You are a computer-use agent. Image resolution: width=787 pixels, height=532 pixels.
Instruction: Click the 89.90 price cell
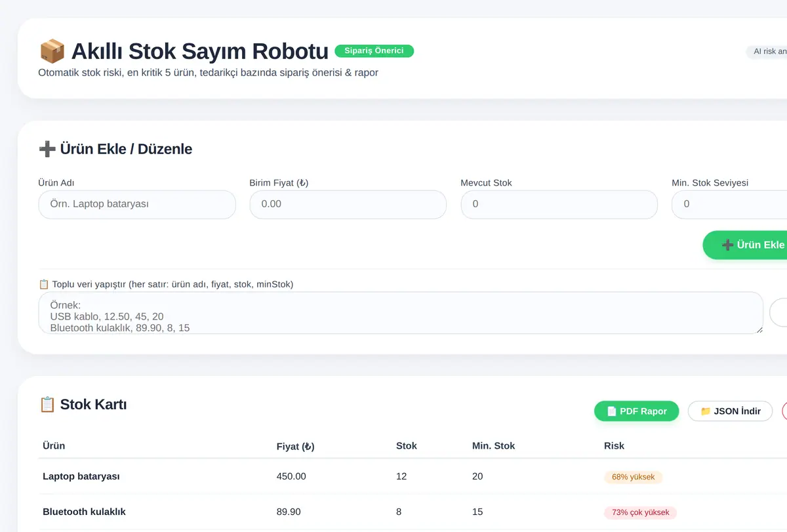click(289, 512)
